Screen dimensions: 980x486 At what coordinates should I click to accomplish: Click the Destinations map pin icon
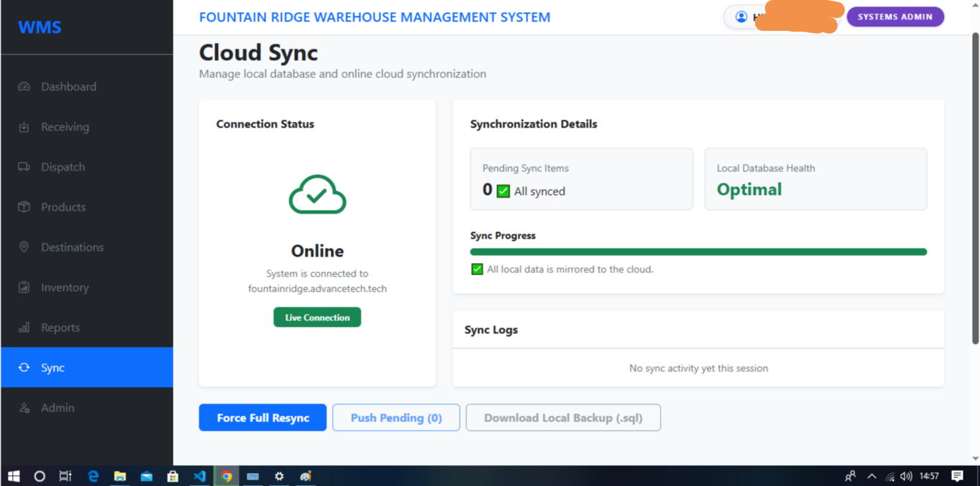click(24, 247)
